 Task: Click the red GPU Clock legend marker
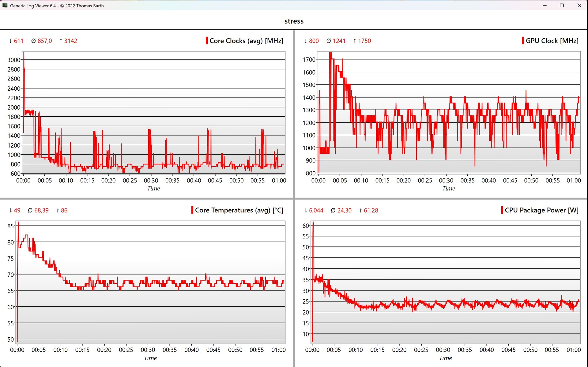pos(523,41)
